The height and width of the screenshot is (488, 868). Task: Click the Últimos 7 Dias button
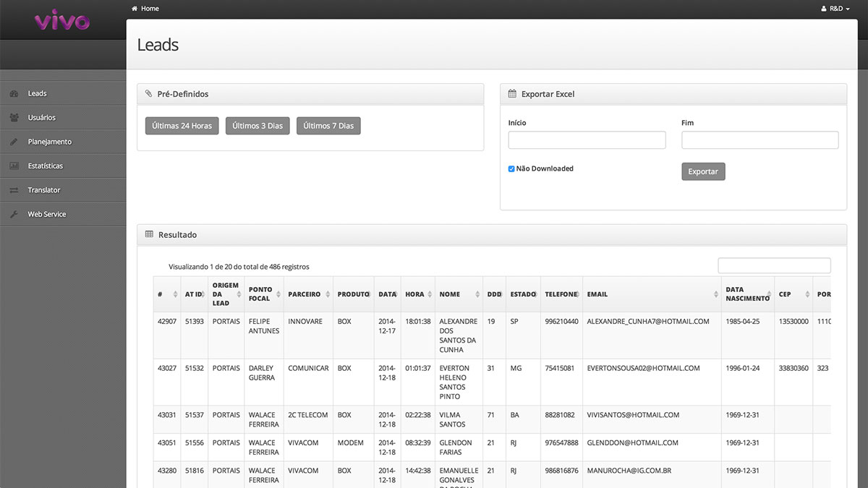tap(328, 126)
